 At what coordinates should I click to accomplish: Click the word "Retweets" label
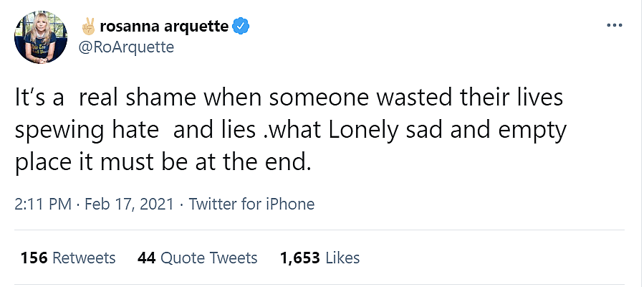click(83, 258)
